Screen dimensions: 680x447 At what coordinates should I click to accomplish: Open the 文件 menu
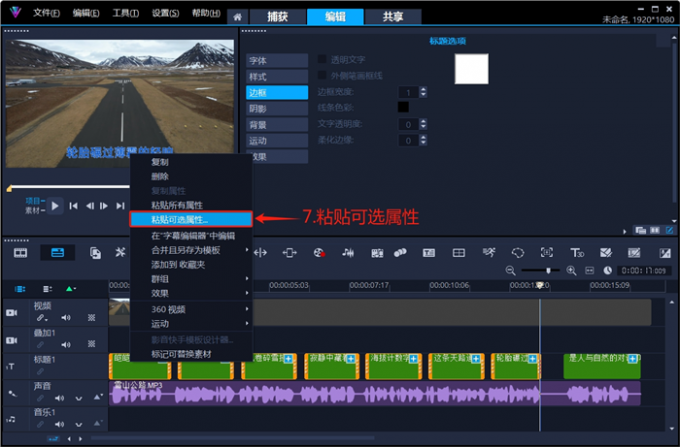(46, 13)
